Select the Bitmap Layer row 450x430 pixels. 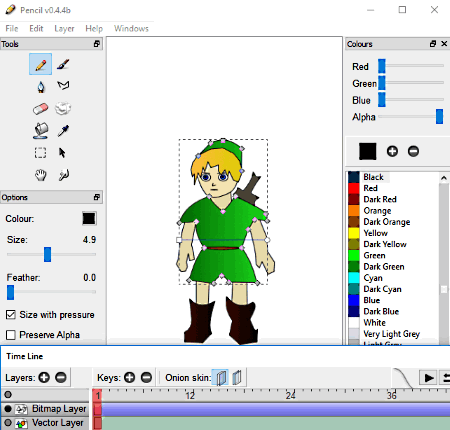(45, 409)
